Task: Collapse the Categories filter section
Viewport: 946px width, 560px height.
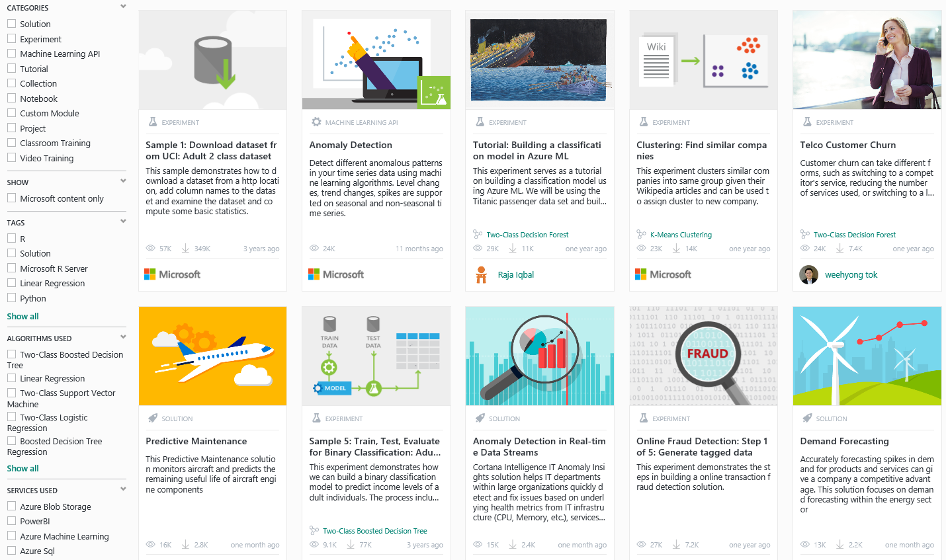Action: 123,7
